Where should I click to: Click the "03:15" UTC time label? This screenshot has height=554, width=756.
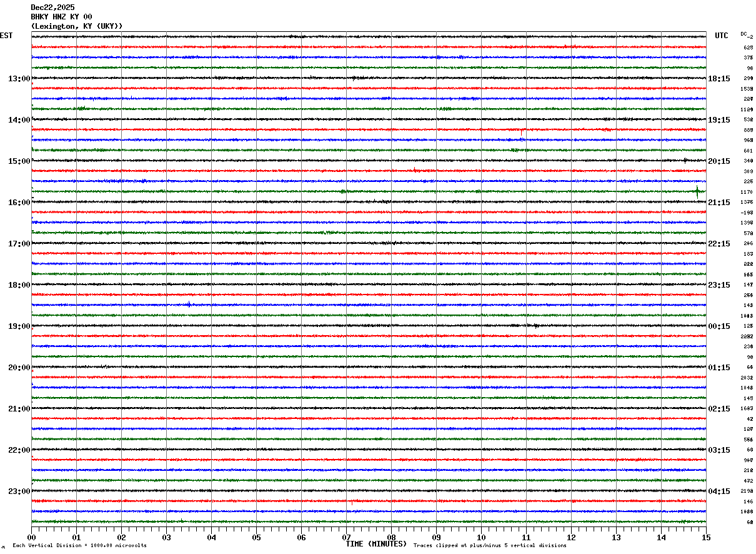[719, 450]
